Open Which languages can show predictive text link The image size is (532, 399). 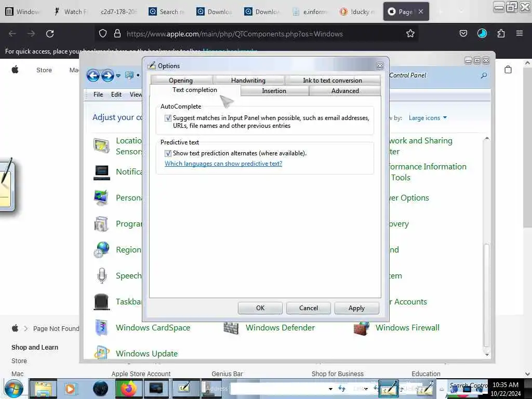click(x=223, y=164)
